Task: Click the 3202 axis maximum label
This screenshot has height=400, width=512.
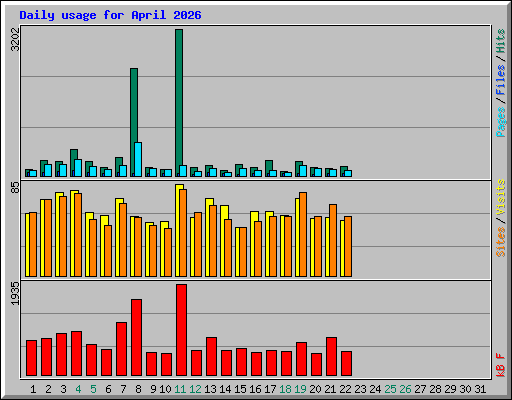Action: [15, 40]
